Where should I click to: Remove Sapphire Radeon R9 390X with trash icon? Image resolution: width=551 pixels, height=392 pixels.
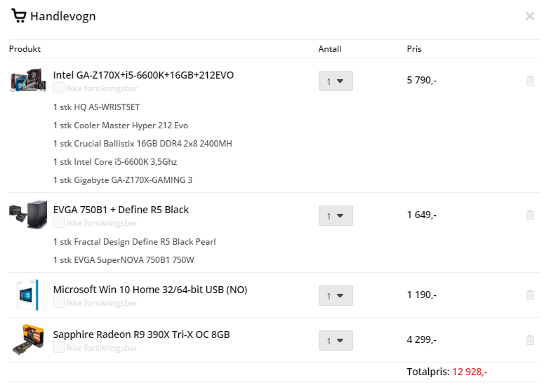coord(530,340)
